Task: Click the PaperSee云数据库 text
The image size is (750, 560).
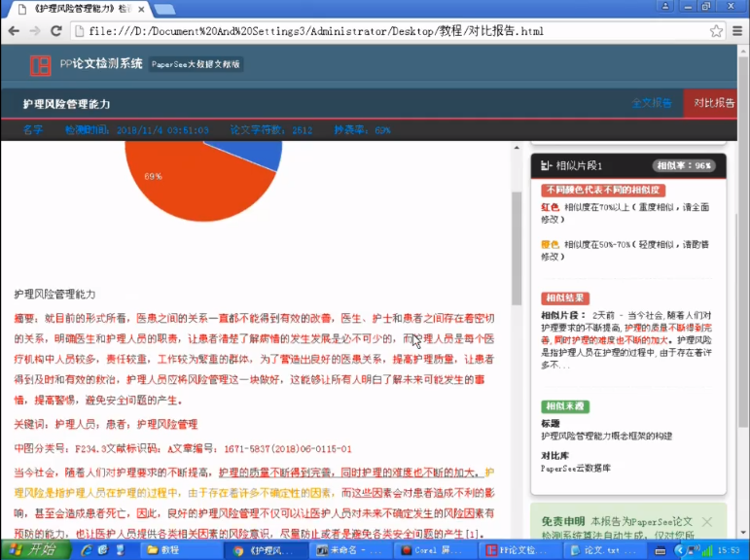Action: pyautogui.click(x=576, y=469)
